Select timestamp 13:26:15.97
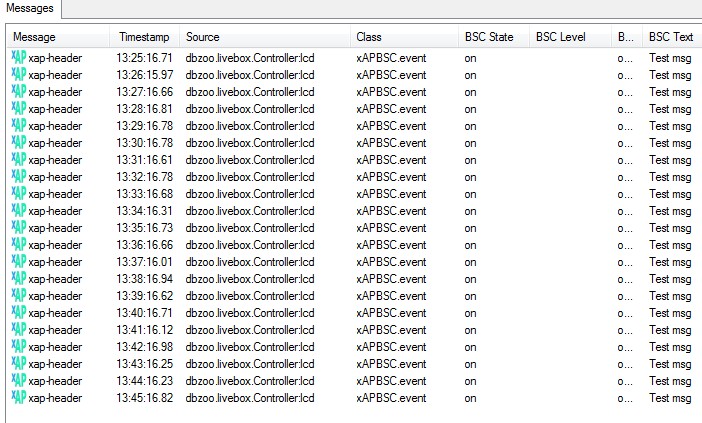The height and width of the screenshot is (423, 702). point(145,75)
